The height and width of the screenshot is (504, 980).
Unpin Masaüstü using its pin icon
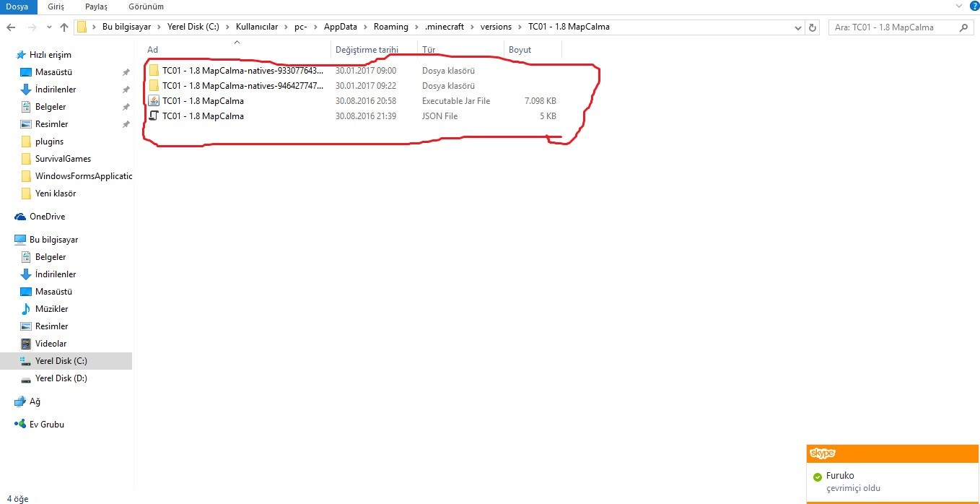(x=126, y=72)
